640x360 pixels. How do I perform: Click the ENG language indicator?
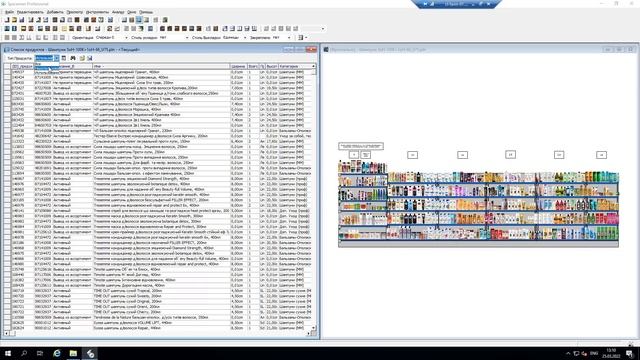[x=594, y=353]
